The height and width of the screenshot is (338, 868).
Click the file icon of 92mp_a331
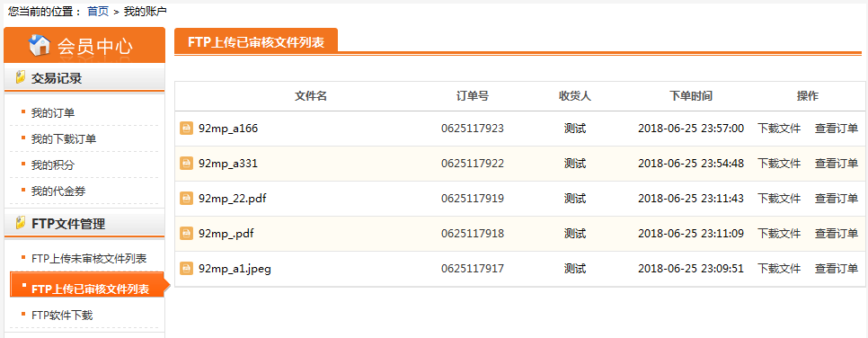click(x=187, y=164)
